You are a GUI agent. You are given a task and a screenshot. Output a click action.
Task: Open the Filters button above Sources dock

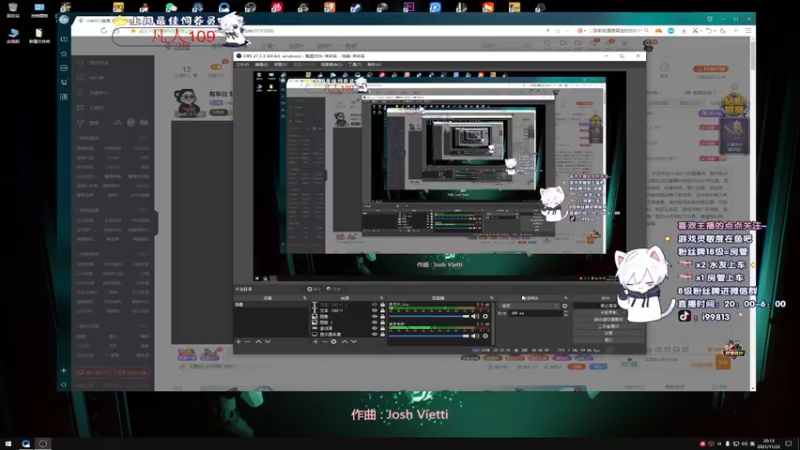pyautogui.click(x=334, y=289)
